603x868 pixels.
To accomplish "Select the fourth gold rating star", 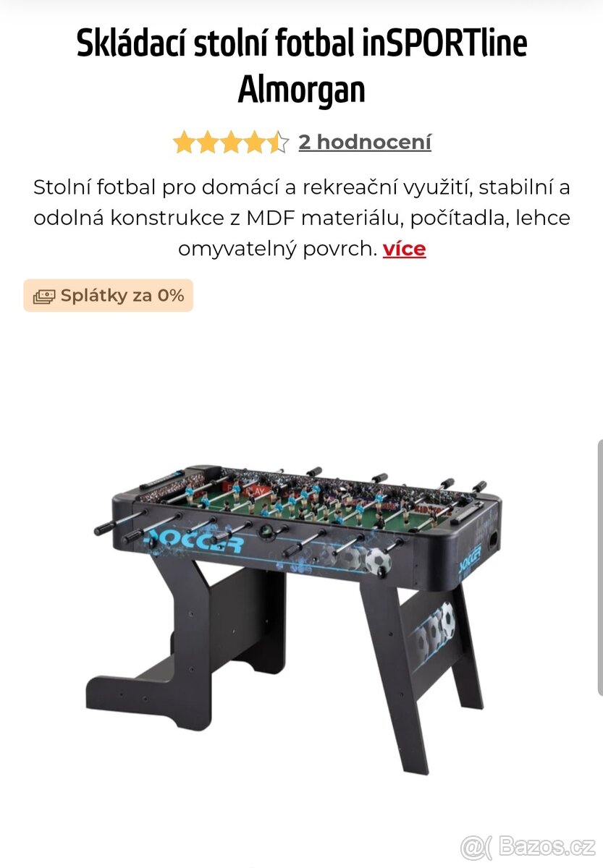I will (x=254, y=142).
